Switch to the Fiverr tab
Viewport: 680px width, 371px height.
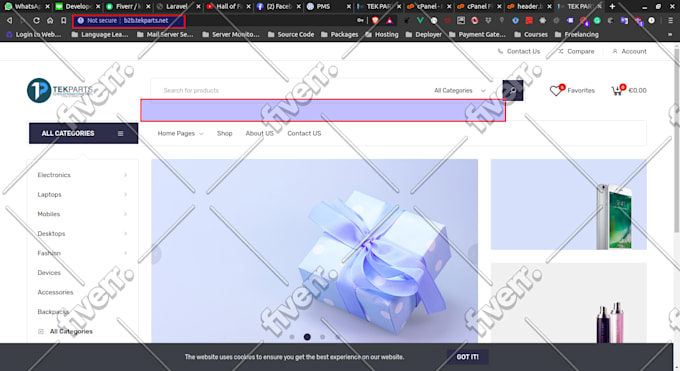point(127,7)
